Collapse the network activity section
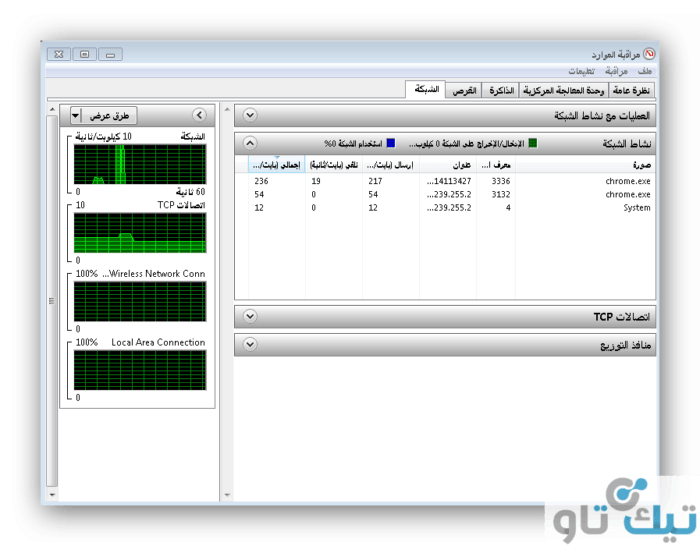The image size is (700, 546). pyautogui.click(x=250, y=143)
